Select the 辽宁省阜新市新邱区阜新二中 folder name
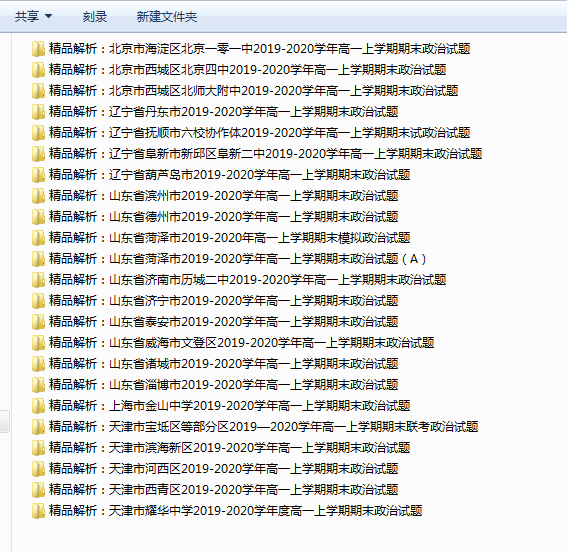567x552 pixels. point(265,154)
